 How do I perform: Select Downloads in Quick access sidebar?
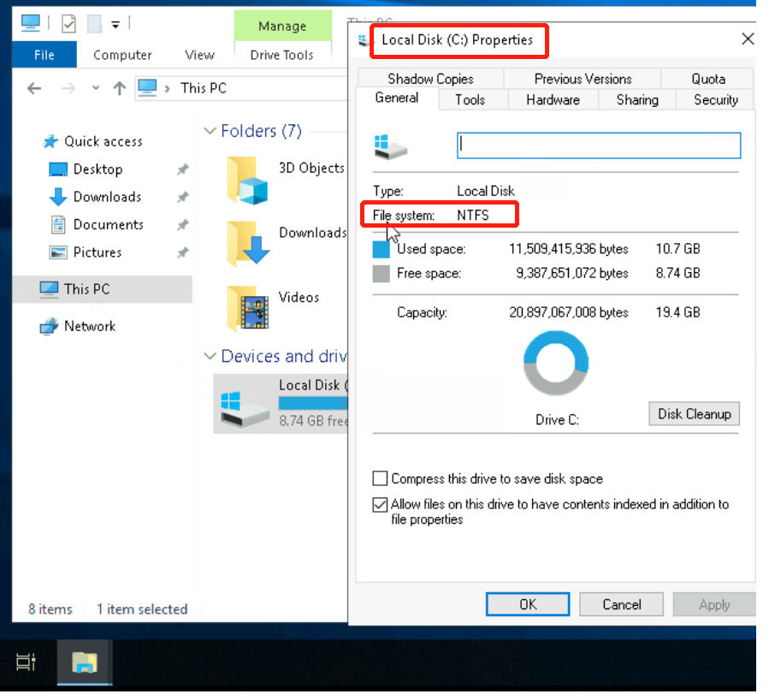(107, 197)
